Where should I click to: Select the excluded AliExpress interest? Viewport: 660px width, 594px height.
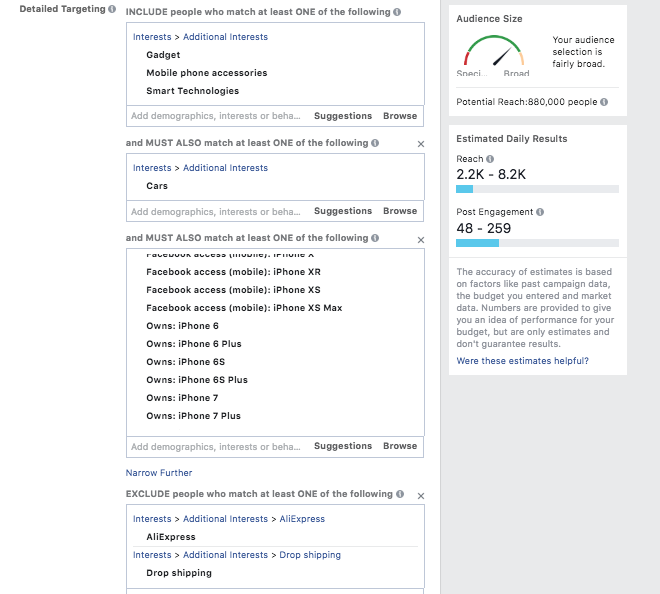click(171, 537)
